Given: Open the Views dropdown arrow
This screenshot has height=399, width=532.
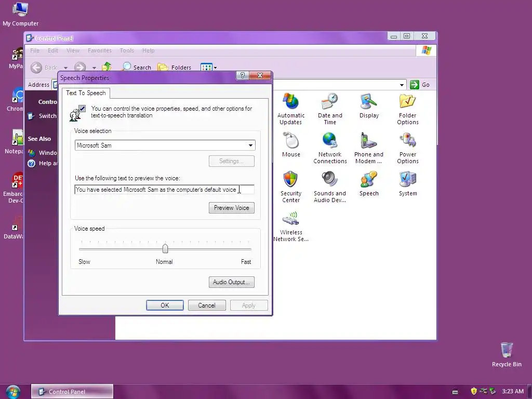Looking at the screenshot, I should 215,68.
